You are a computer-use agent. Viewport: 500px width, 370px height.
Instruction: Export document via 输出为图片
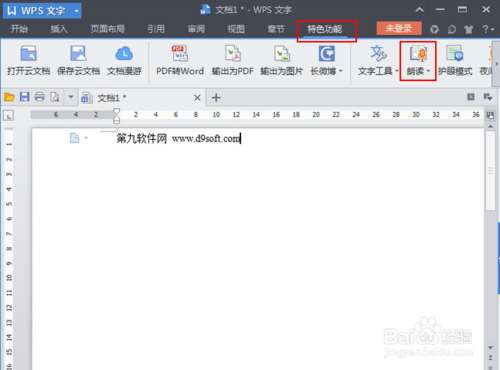[282, 54]
